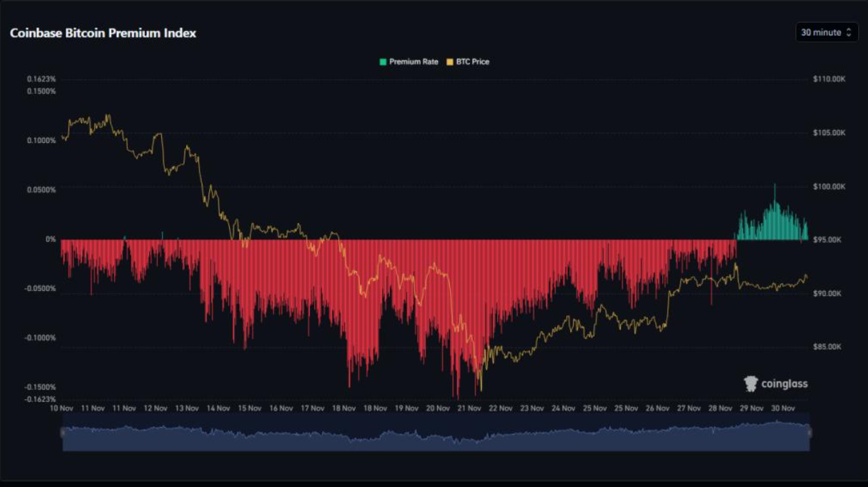868x487 pixels.
Task: Select the Coinbase Bitcoin Premium Index title
Action: click(103, 33)
